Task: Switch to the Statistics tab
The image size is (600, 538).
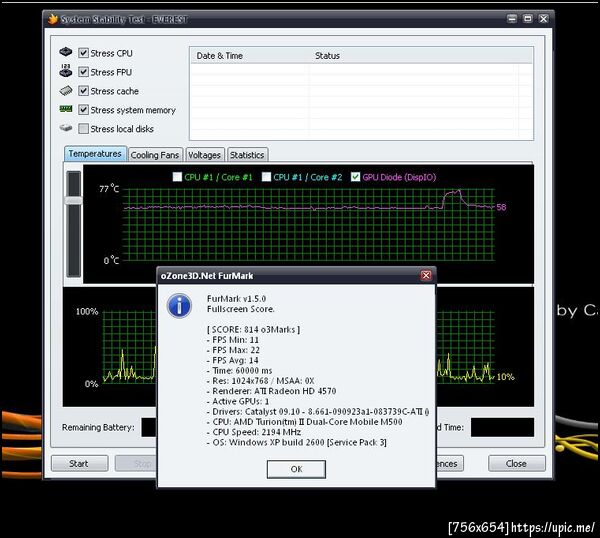Action: 247,155
